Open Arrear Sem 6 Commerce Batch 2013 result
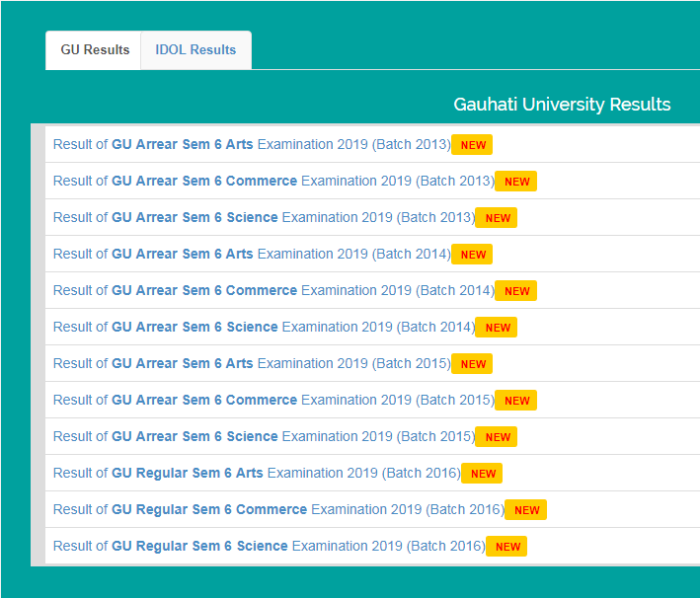700x598 pixels. click(274, 182)
